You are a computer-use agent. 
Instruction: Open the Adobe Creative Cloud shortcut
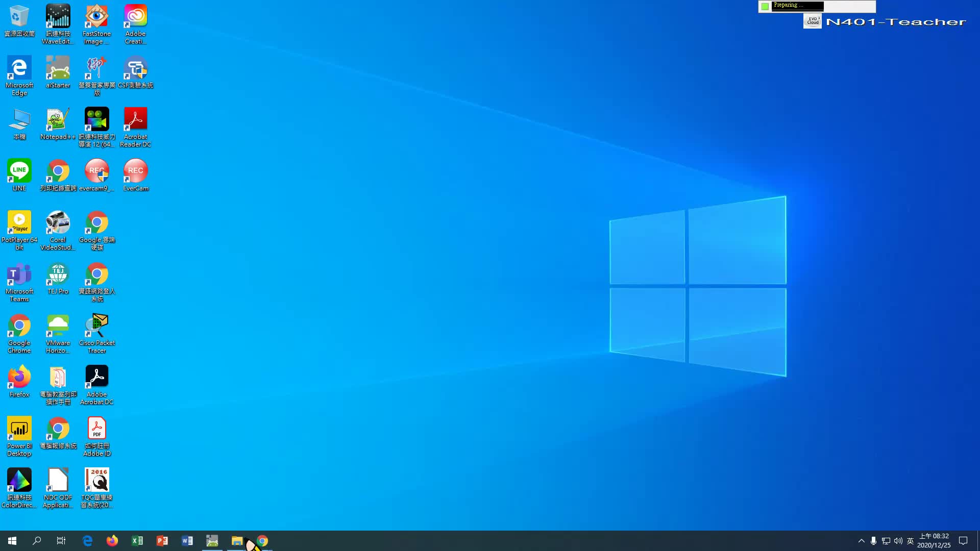point(135,24)
